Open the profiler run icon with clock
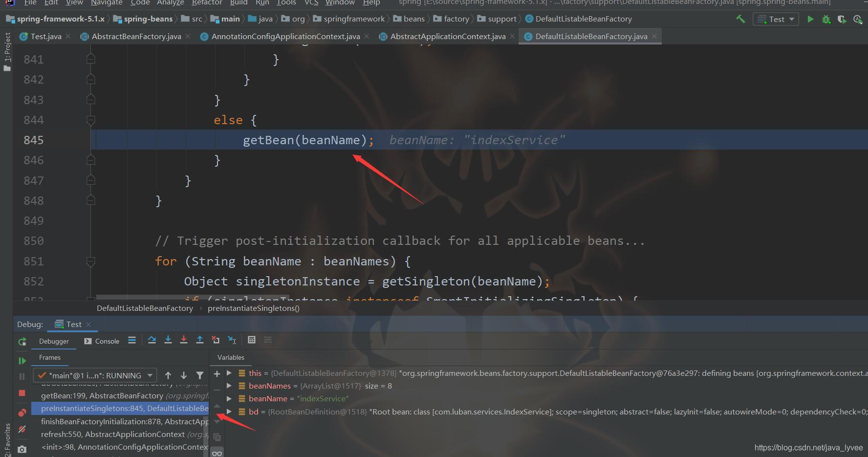This screenshot has height=457, width=868. [858, 19]
